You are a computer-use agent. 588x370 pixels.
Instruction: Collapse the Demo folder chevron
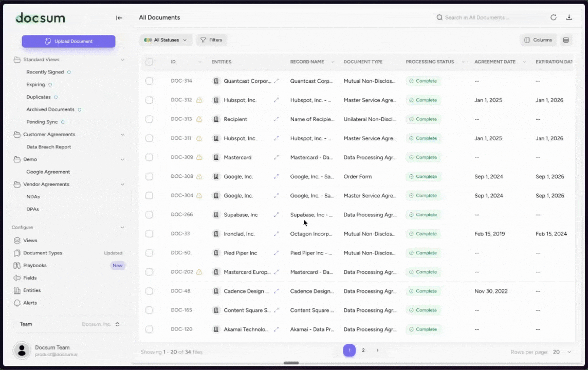pos(122,159)
